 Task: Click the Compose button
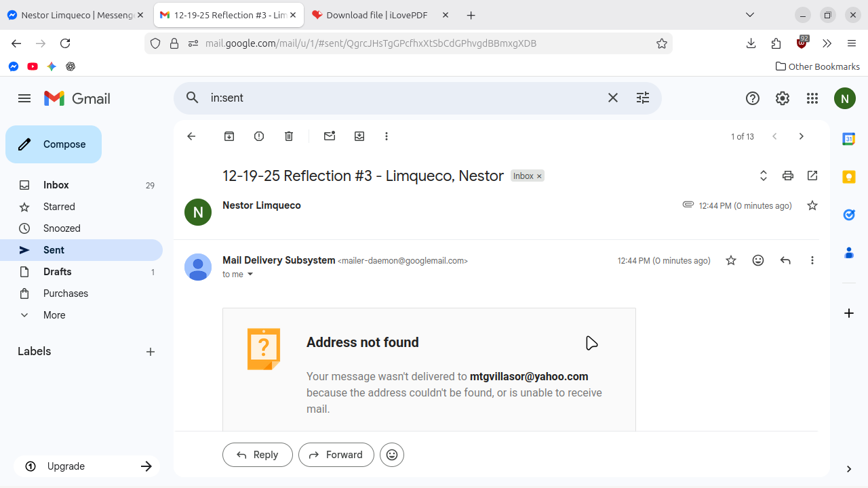(x=54, y=144)
